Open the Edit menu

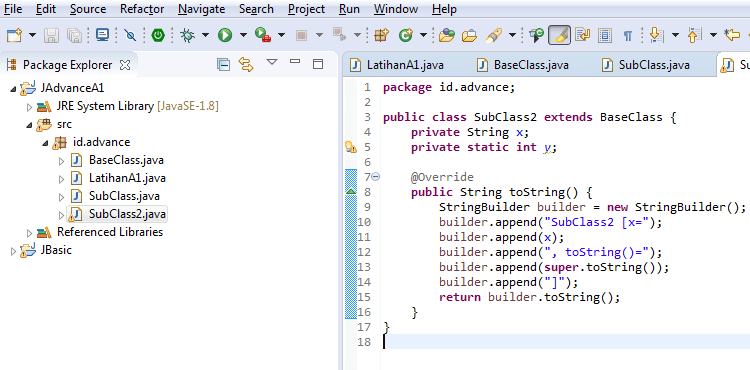[x=46, y=9]
